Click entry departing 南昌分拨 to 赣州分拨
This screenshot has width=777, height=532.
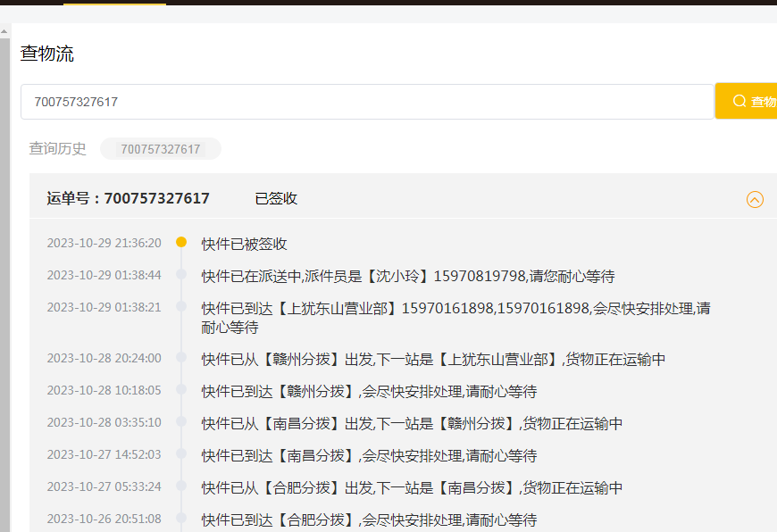pyautogui.click(x=412, y=423)
